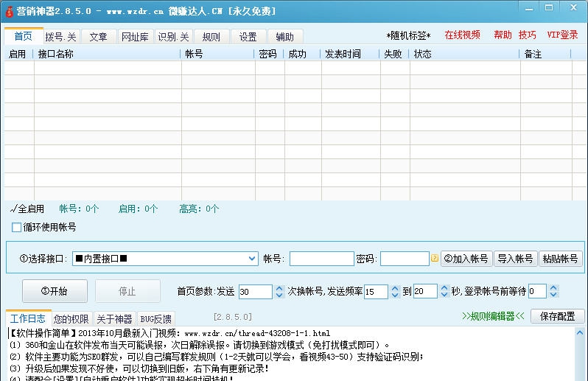588x381 pixels.
Task: Click the 成功 column header
Action: pyautogui.click(x=303, y=54)
